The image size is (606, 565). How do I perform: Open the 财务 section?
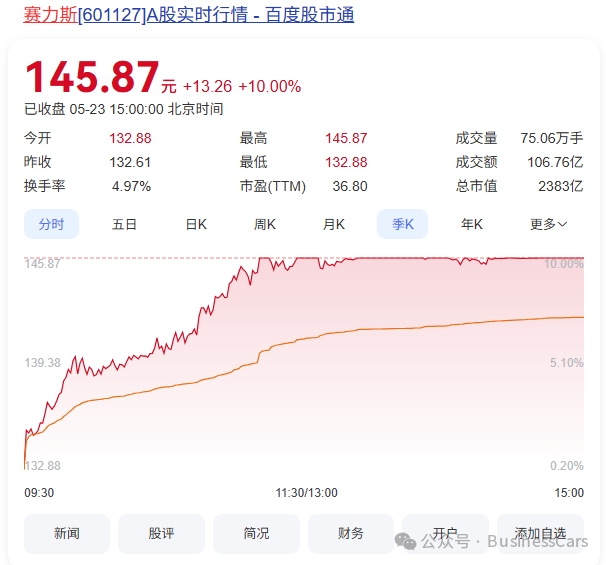[351, 534]
